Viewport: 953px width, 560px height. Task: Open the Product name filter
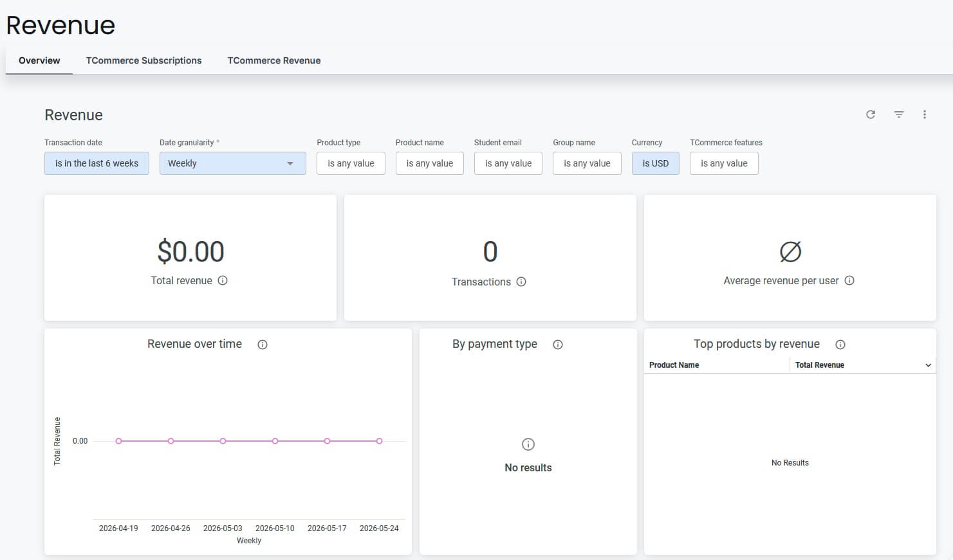[430, 163]
